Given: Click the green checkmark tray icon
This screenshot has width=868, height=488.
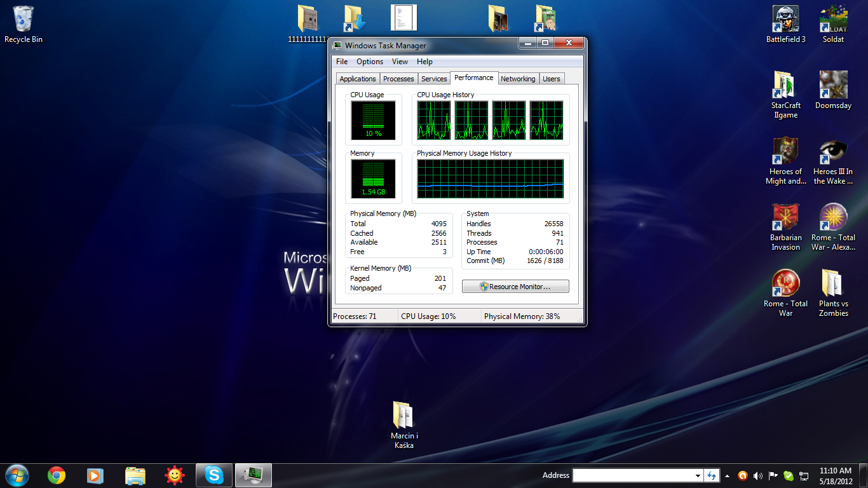Looking at the screenshot, I should tap(788, 475).
